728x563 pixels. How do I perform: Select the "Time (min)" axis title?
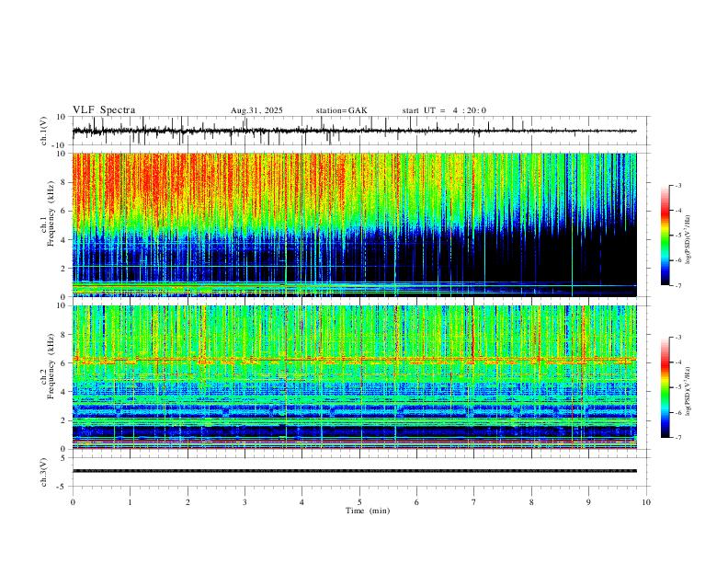click(368, 511)
